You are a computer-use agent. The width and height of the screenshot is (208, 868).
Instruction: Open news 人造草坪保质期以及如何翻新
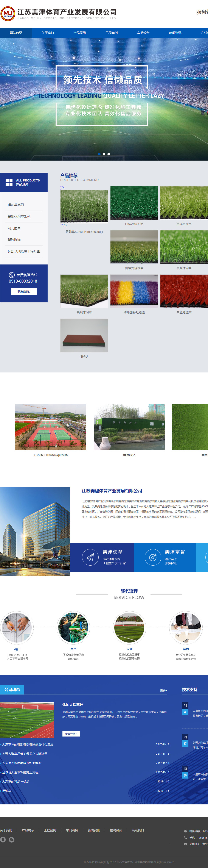point(22,763)
